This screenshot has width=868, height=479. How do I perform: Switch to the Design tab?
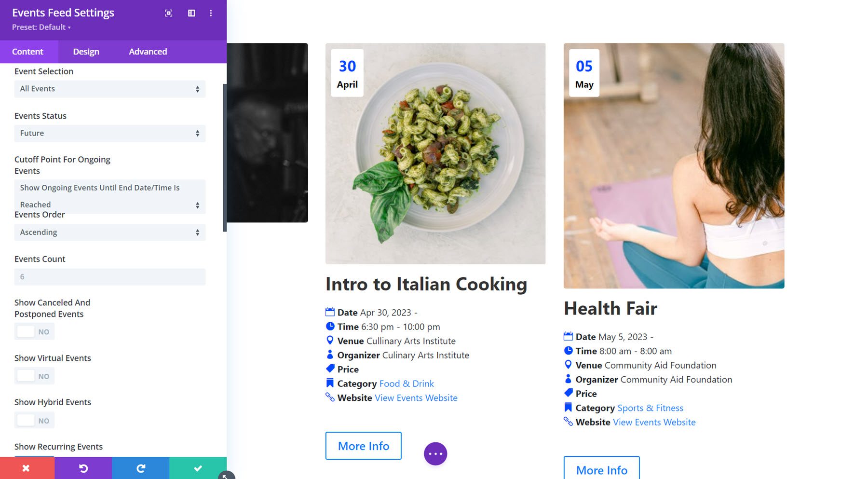[86, 52]
